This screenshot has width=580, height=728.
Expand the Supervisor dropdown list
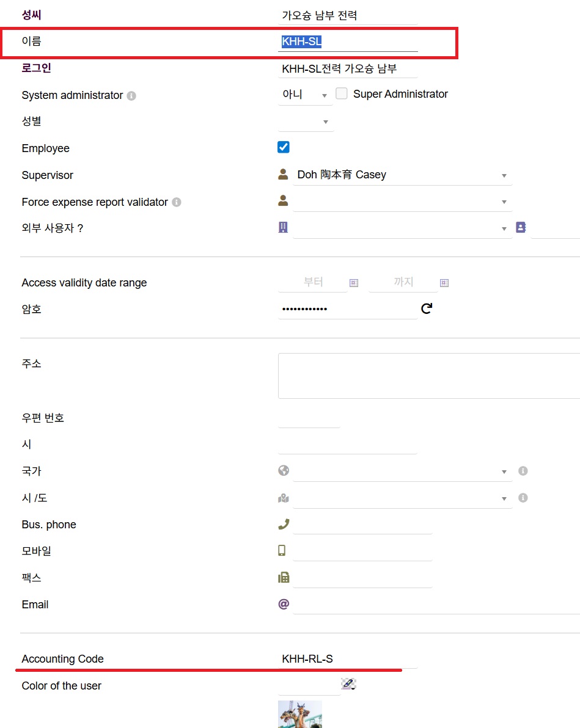[402, 175]
